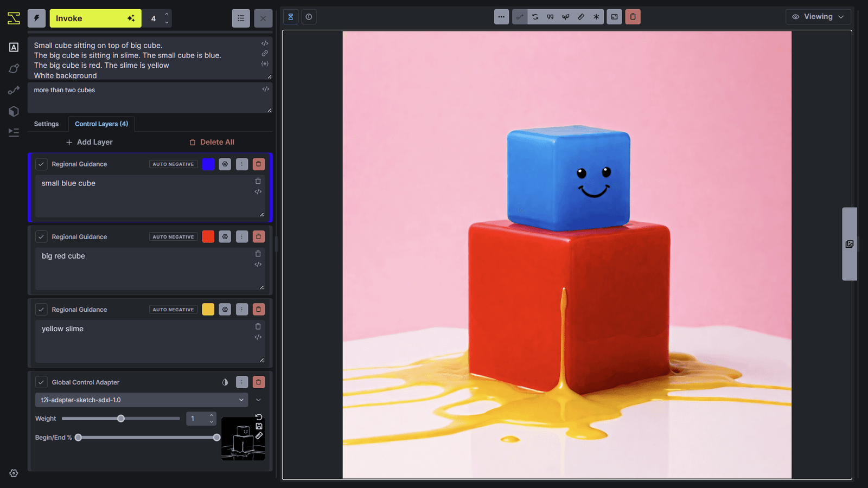
Task: Delete the big red cube layer
Action: (259, 236)
